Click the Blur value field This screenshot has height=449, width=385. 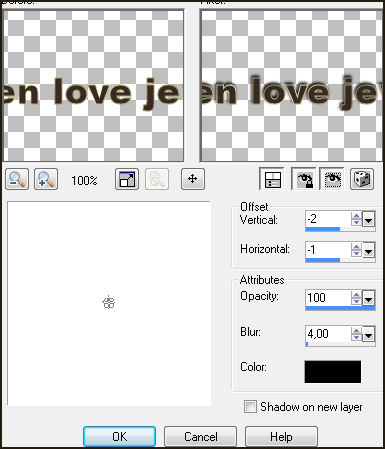click(x=328, y=334)
